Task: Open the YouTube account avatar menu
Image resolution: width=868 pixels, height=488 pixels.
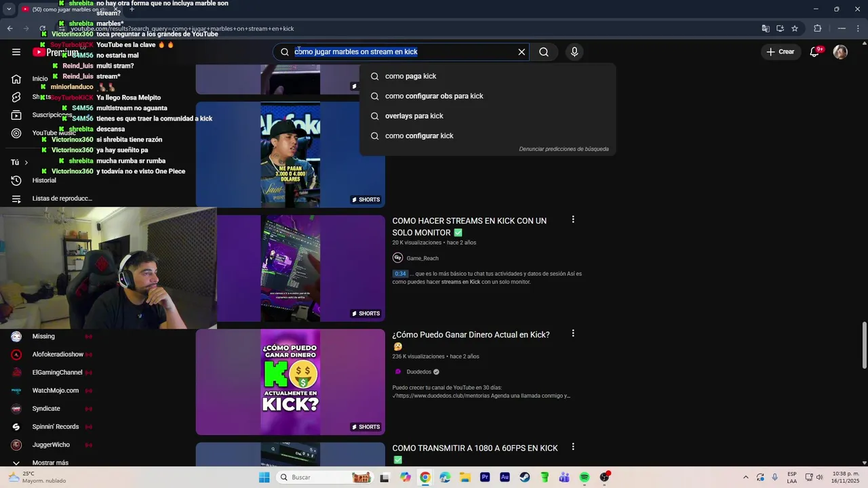Action: coord(840,52)
